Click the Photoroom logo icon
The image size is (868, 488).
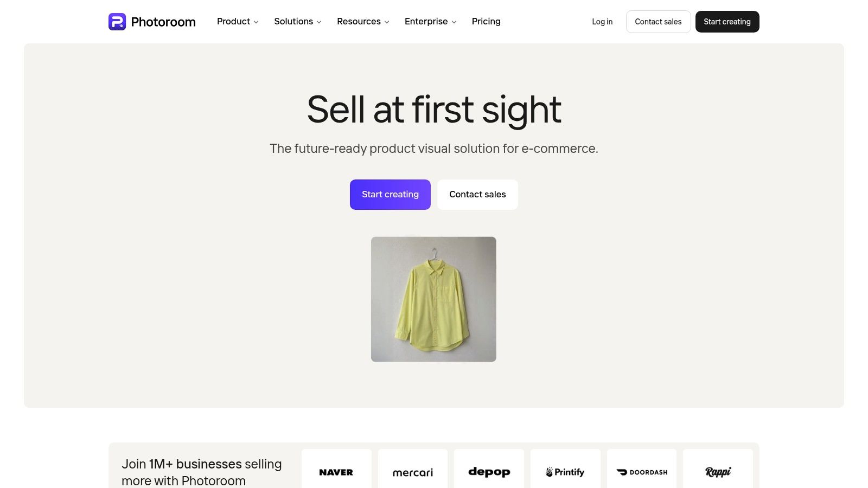(x=117, y=22)
